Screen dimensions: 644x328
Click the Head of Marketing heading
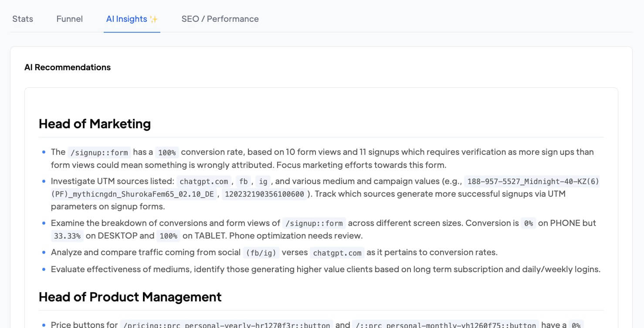[x=95, y=123]
